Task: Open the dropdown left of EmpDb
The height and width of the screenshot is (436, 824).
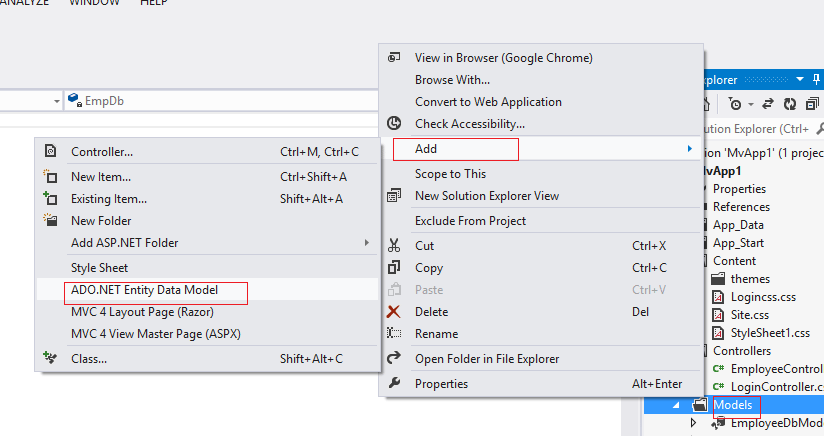Action: [x=56, y=101]
